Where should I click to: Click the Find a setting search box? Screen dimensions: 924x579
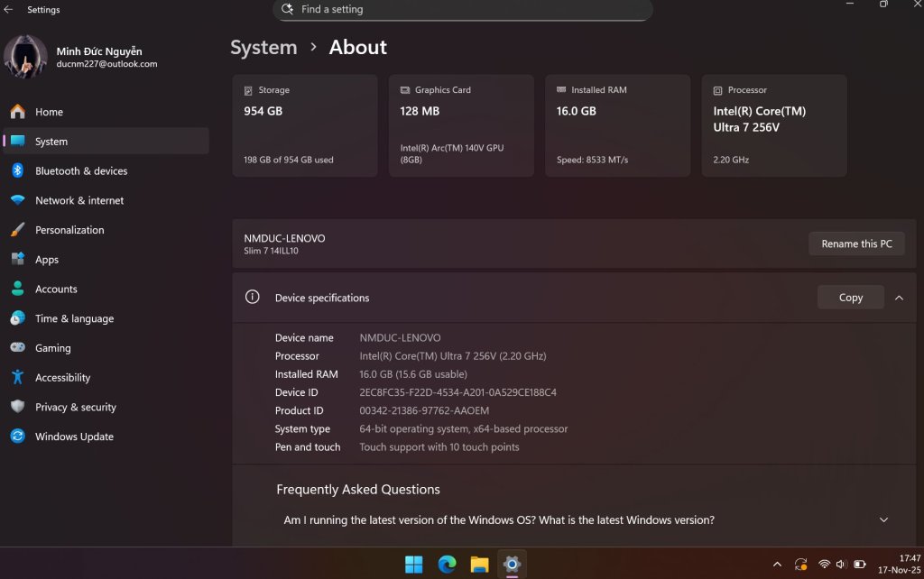click(462, 9)
